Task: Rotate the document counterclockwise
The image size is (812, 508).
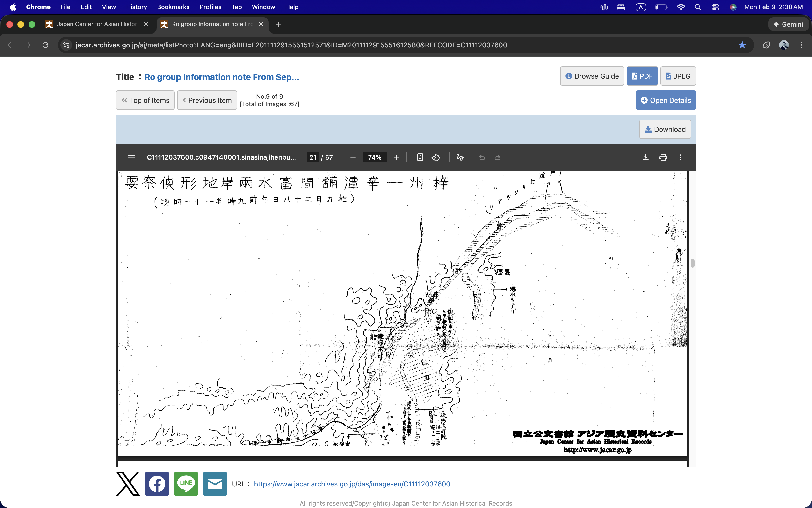Action: (x=435, y=157)
